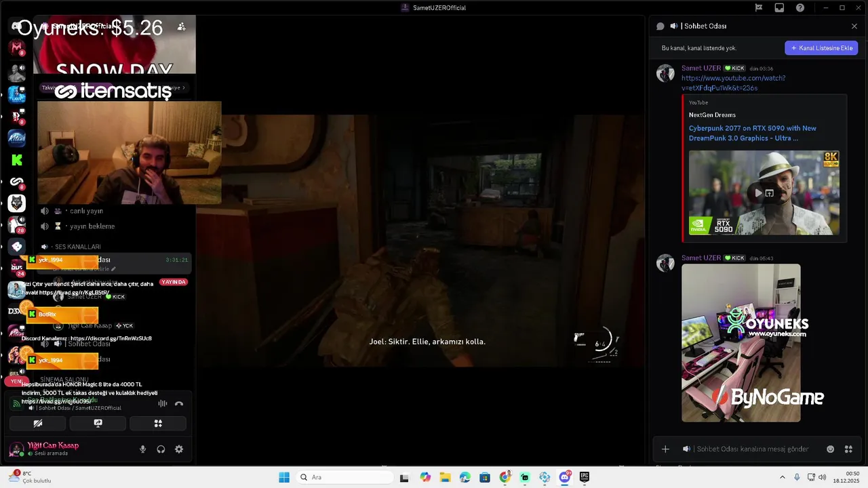The height and width of the screenshot is (488, 868).
Task: Open the taskbar volume control
Action: coord(823,477)
